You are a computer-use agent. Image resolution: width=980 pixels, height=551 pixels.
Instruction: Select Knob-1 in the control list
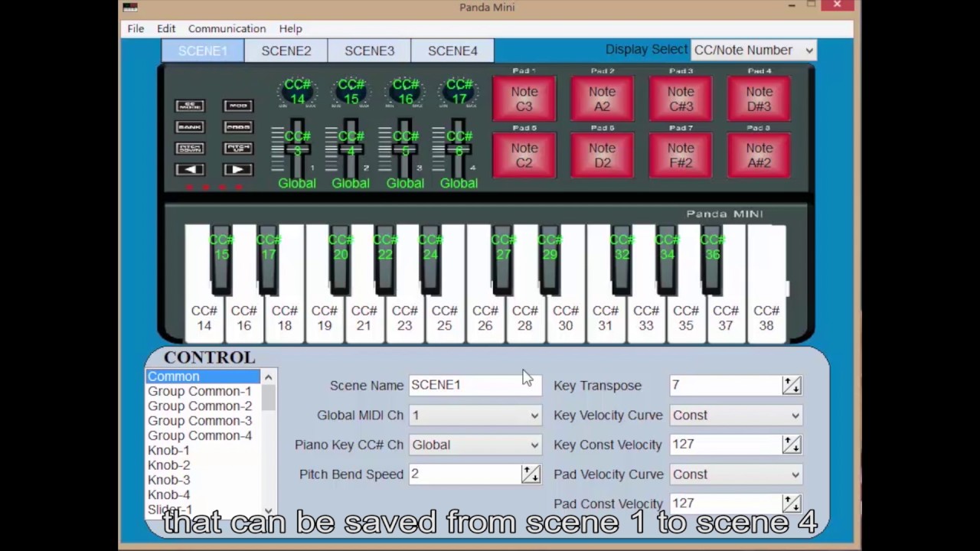click(203, 450)
